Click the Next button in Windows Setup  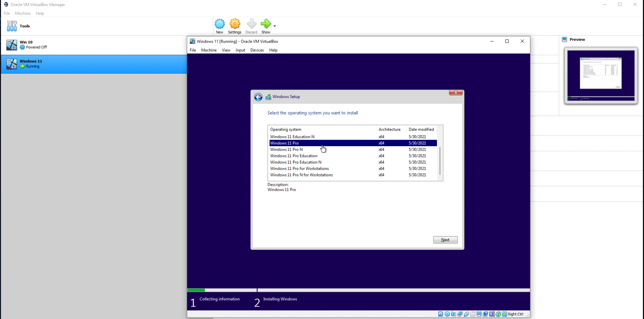[x=445, y=240]
